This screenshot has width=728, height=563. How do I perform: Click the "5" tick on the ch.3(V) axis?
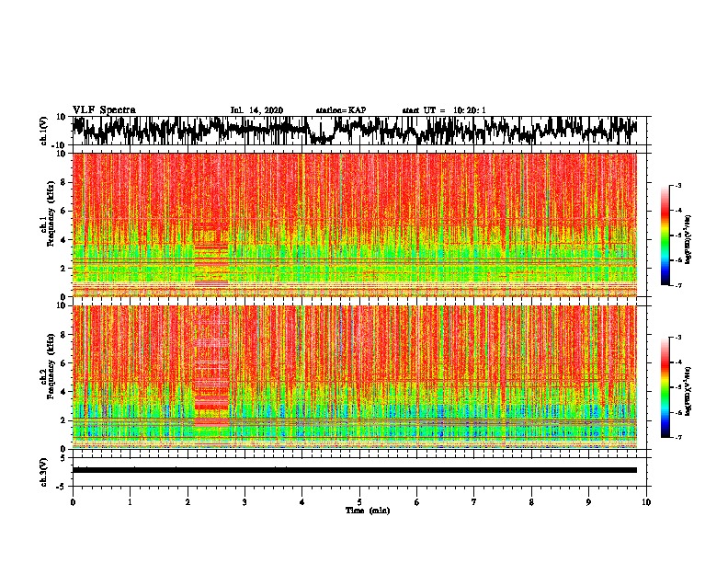[63, 458]
